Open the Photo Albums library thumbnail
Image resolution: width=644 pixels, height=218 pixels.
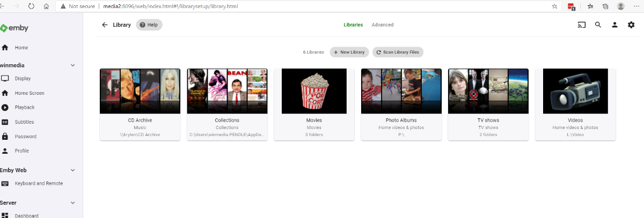coord(401,91)
